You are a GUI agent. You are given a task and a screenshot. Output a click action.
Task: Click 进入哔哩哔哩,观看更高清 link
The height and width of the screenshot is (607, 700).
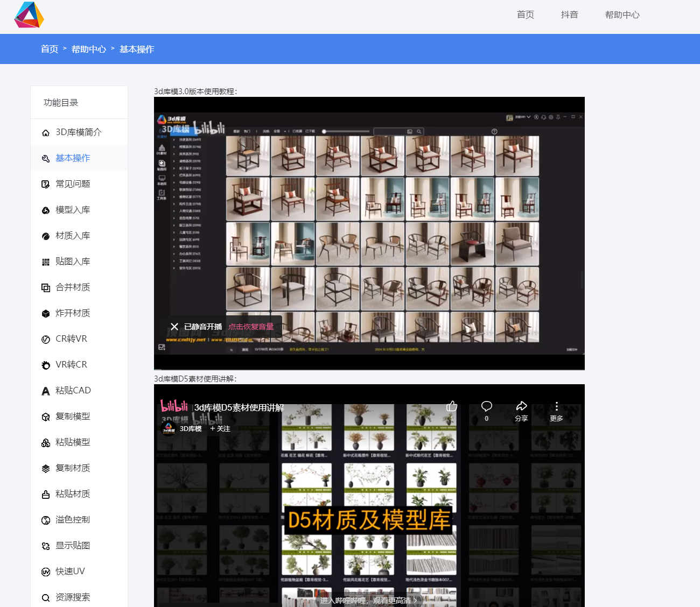tap(368, 601)
